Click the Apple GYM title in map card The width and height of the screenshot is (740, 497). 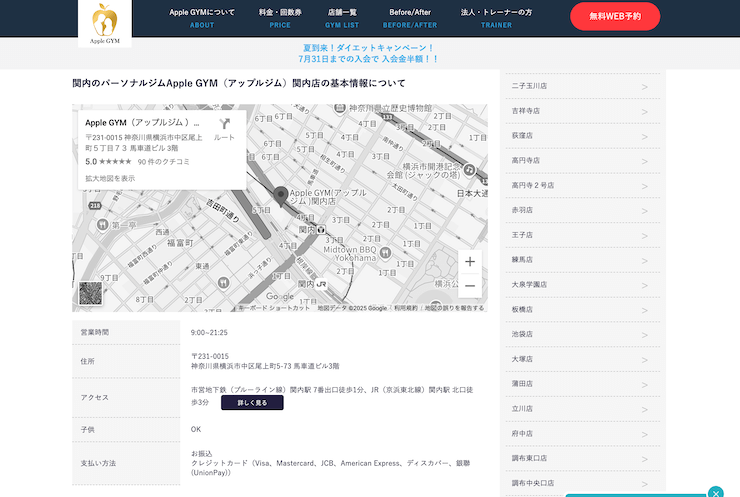(x=142, y=123)
